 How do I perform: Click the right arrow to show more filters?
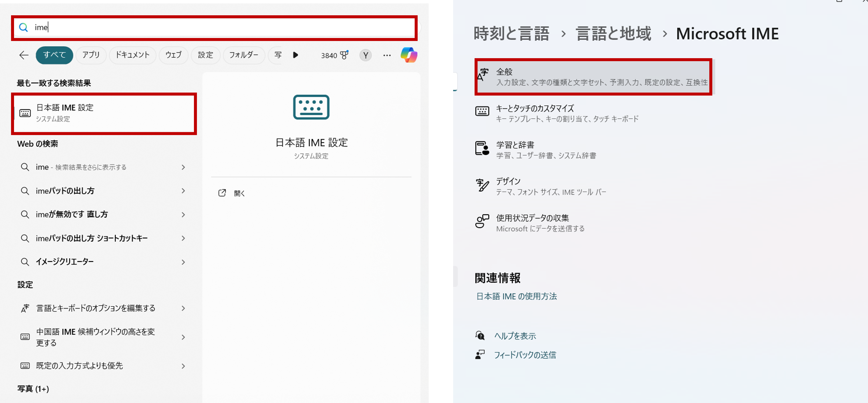coord(295,55)
